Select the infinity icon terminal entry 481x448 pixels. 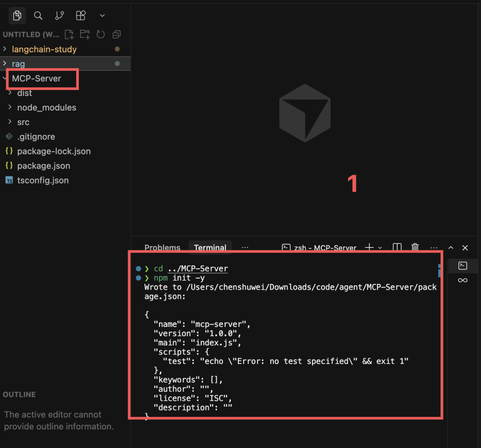click(463, 280)
